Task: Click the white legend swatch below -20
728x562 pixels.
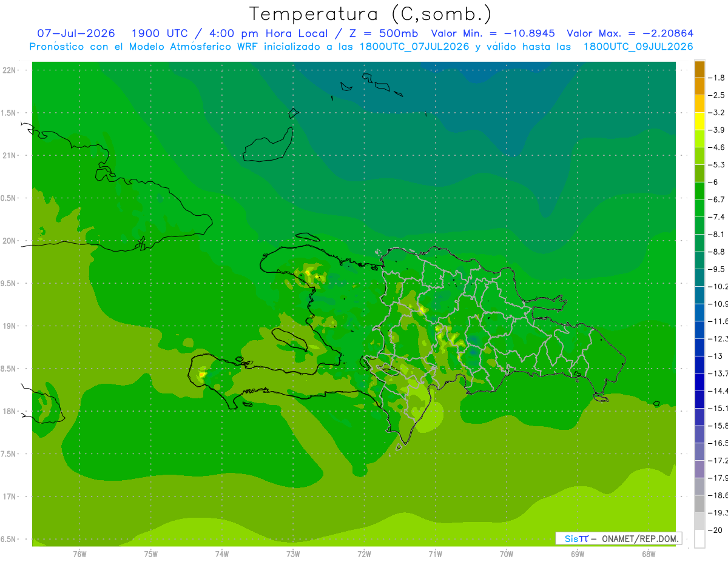Action: (699, 538)
